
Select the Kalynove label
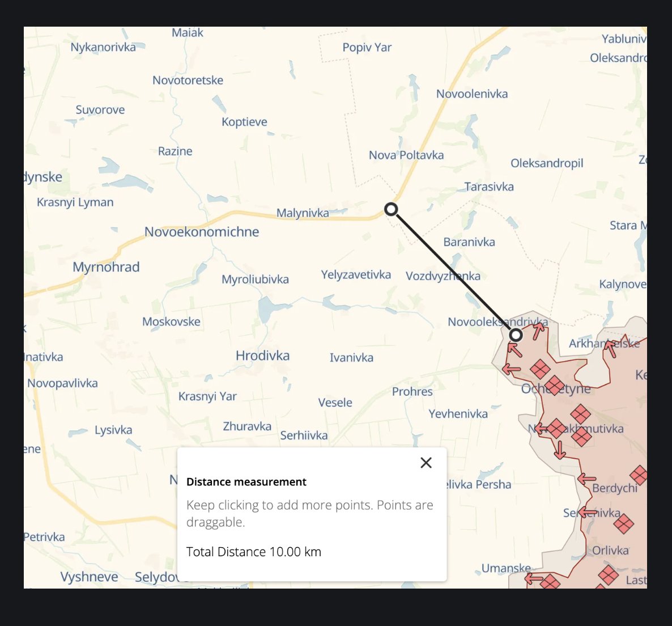pos(623,284)
